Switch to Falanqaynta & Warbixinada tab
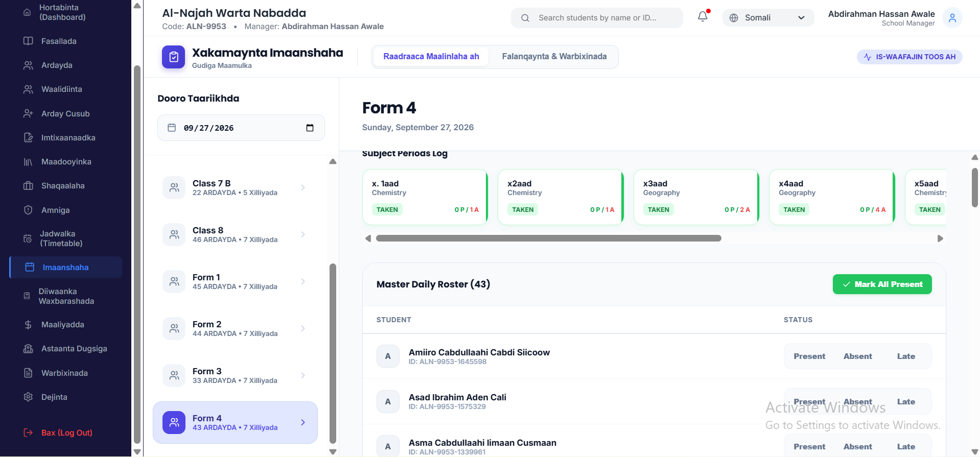Screen dimensions: 980x457 coord(554,57)
